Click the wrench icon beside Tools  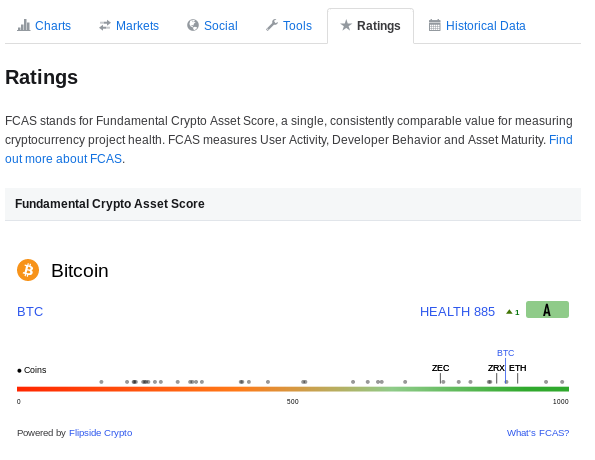(272, 25)
